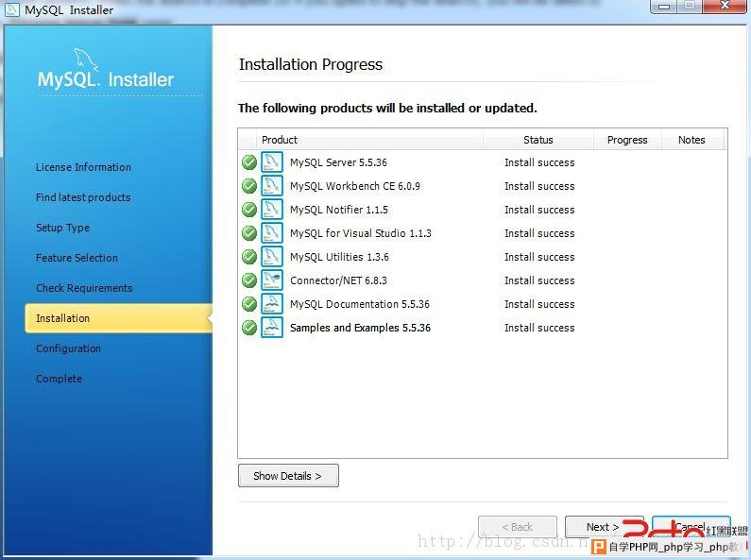The height and width of the screenshot is (560, 751).
Task: Click Install success status for MySQL Documentation
Action: pyautogui.click(x=539, y=304)
